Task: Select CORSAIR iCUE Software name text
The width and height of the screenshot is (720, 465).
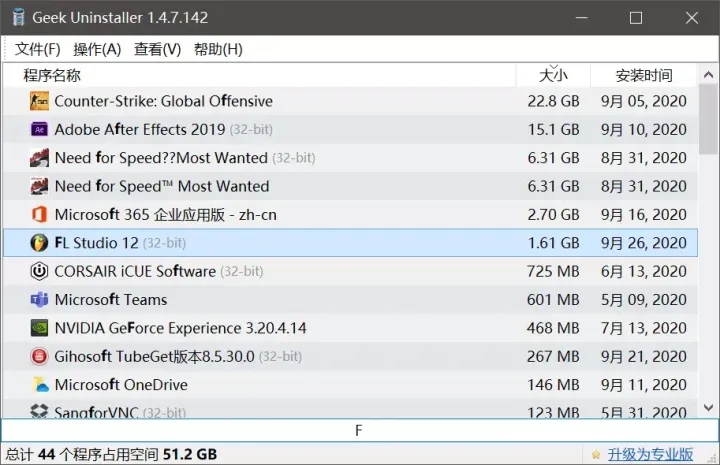Action: coord(135,271)
